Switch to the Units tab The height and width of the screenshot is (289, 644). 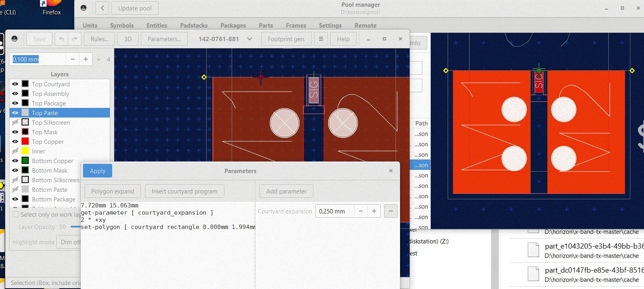click(90, 25)
